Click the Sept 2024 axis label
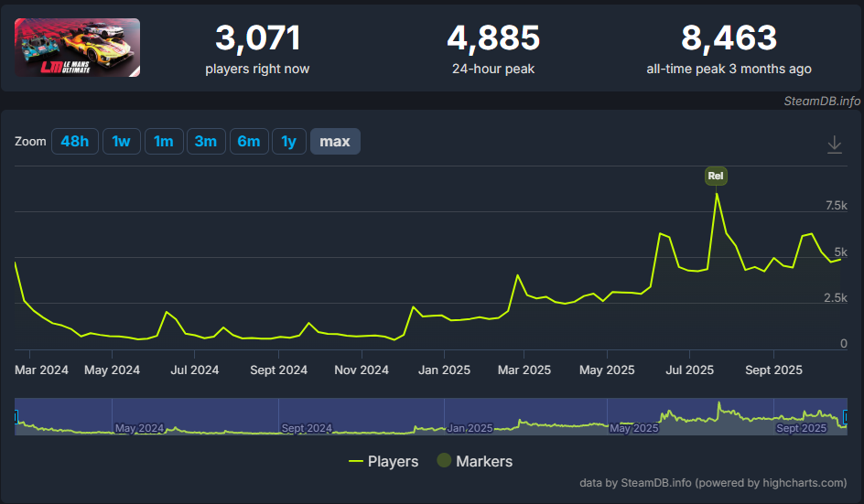Viewport: 864px width, 504px height. click(279, 370)
